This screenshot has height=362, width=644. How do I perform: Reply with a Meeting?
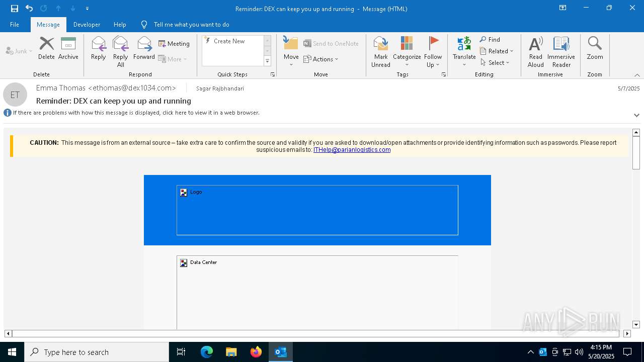click(x=174, y=44)
